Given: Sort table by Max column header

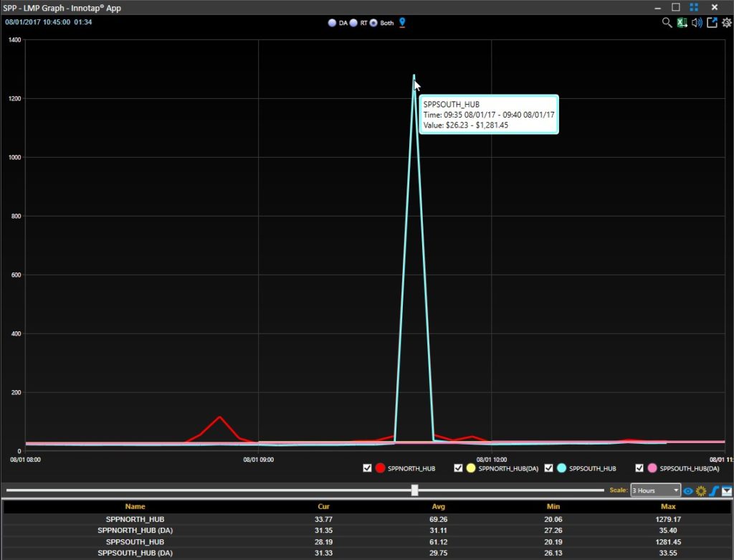Looking at the screenshot, I should point(668,507).
